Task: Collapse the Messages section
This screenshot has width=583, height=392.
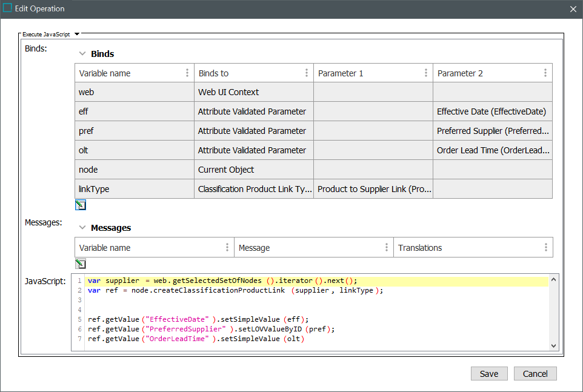Action: pos(82,227)
